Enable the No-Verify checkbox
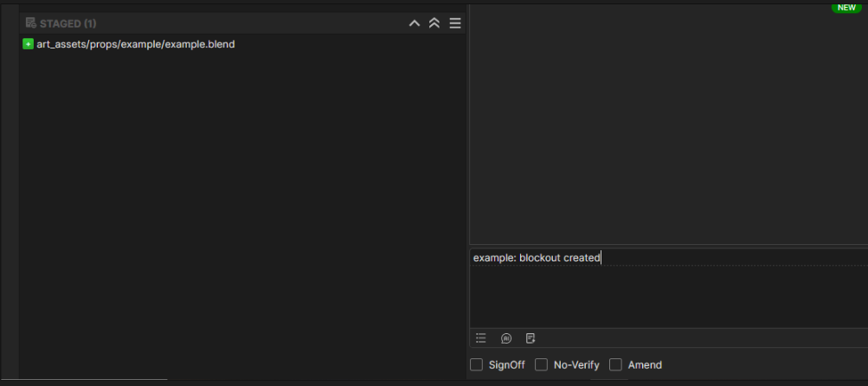868x386 pixels. coord(542,365)
